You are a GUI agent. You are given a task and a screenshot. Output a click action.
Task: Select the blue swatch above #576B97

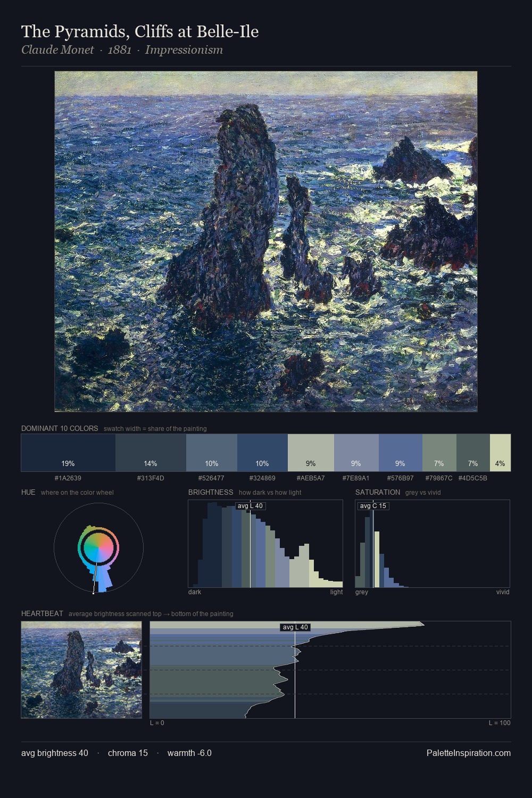tap(401, 453)
